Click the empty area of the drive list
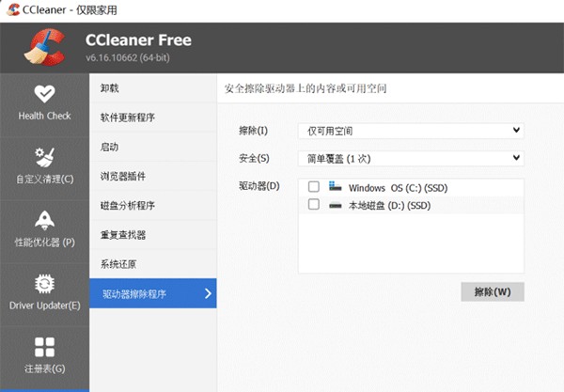 410,243
